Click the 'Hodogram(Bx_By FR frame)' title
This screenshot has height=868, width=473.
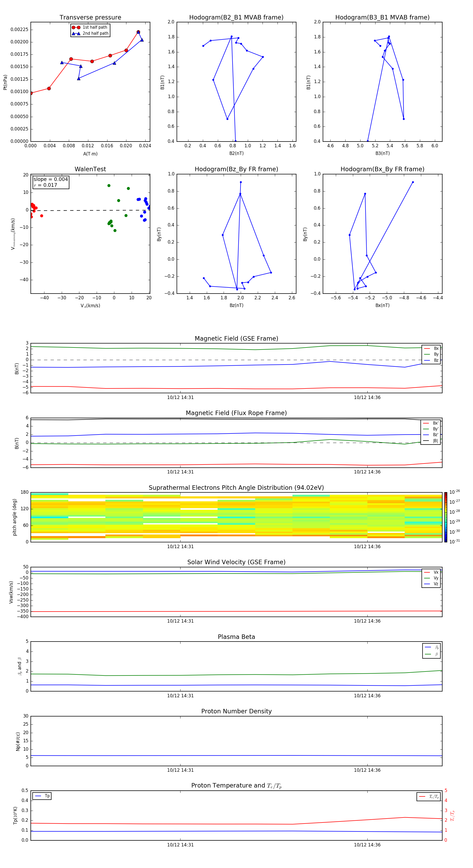382,169
